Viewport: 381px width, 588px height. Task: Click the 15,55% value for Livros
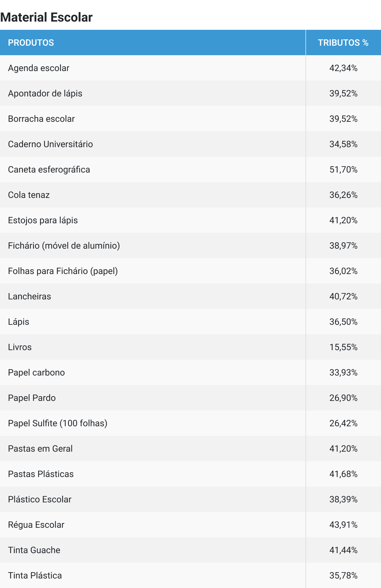[x=343, y=347]
